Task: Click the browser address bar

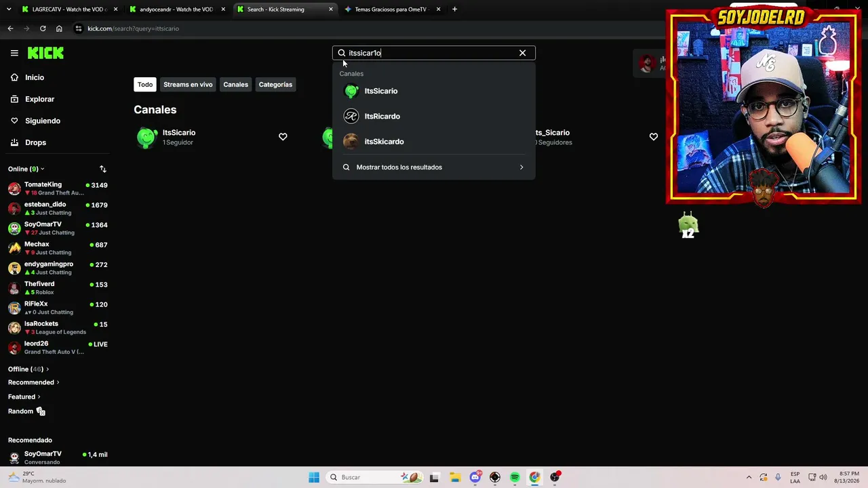Action: (366, 28)
